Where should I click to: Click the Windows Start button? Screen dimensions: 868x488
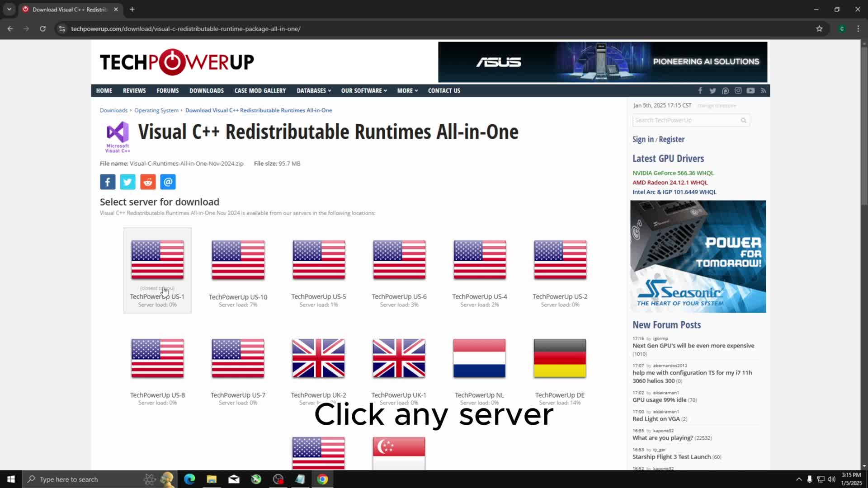pyautogui.click(x=10, y=479)
